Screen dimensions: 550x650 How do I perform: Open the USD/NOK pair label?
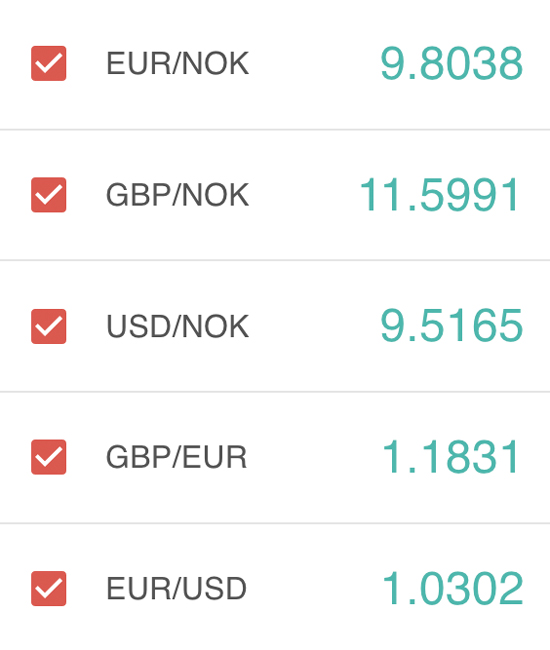177,326
